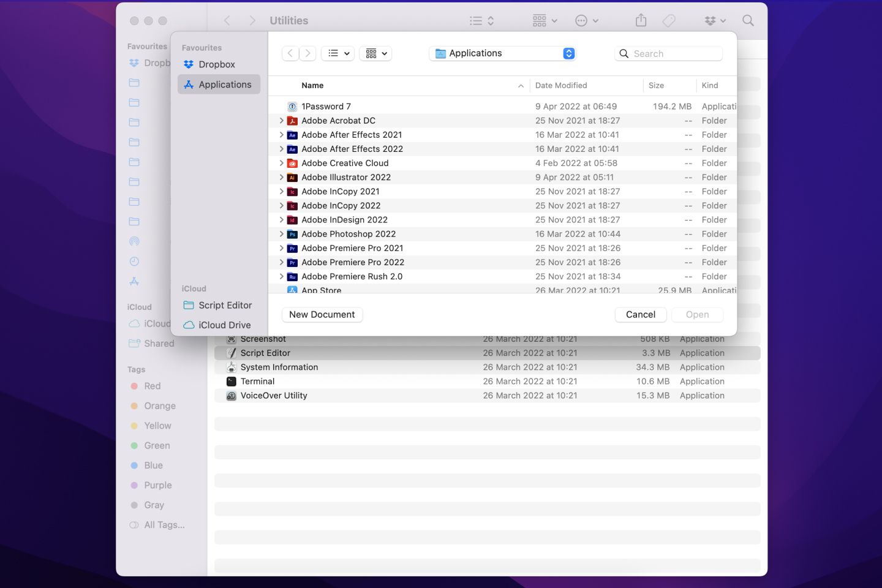The height and width of the screenshot is (588, 882).
Task: Select the Adobe Illustrator 2022 icon
Action: pos(292,177)
